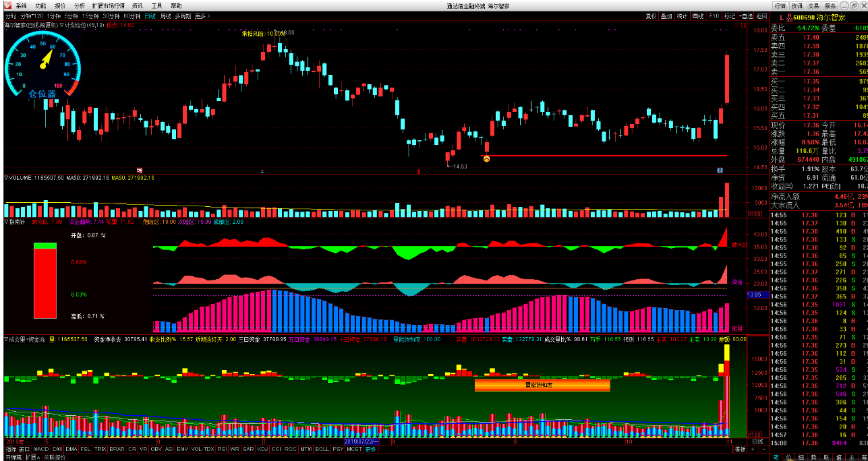Screen dimensions: 868x461
Task: Open the 分析 menu
Action: (x=80, y=5)
